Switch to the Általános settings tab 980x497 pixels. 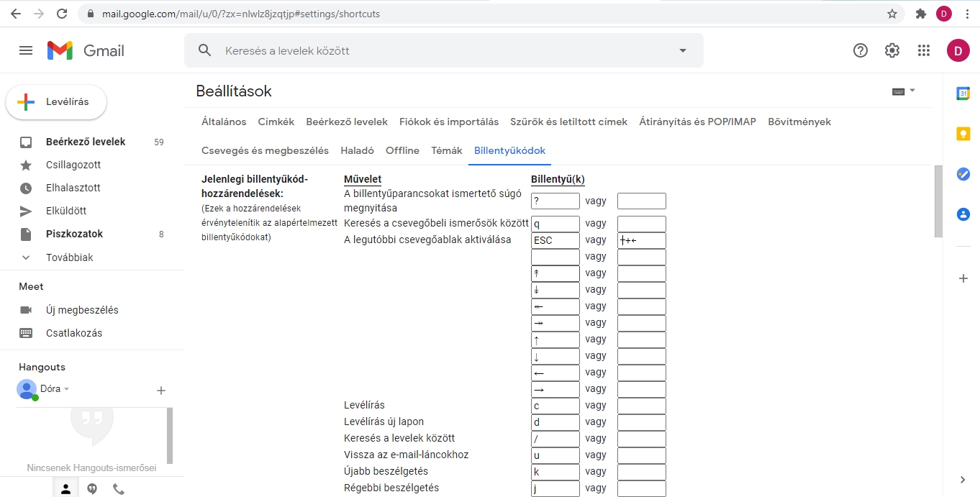pos(224,122)
